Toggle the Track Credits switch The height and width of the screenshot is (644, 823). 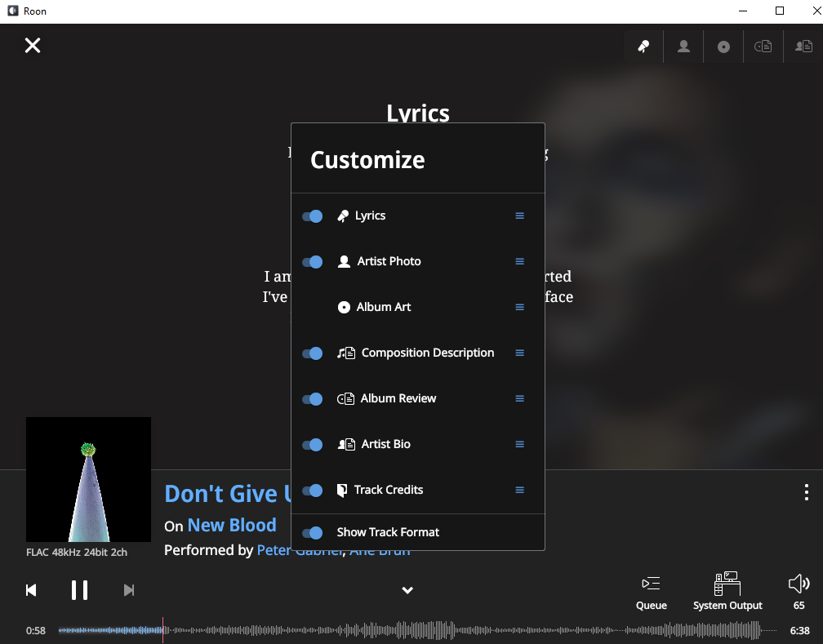[x=312, y=491]
